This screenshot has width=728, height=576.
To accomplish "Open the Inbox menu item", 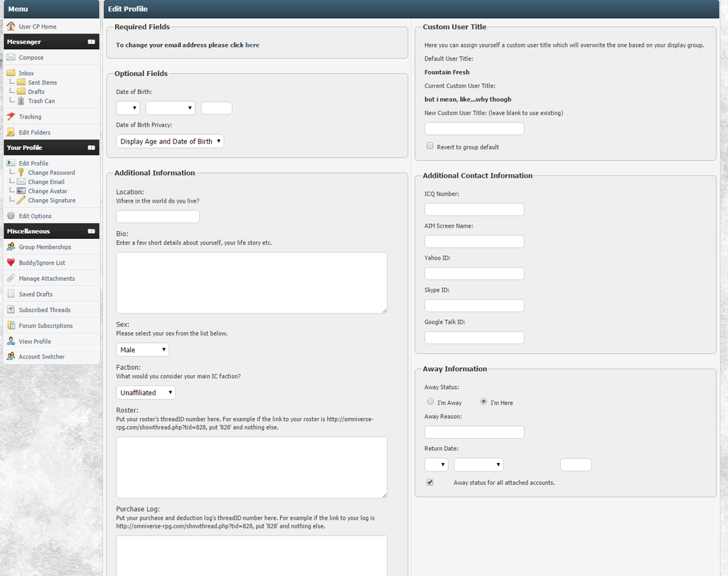I will (26, 73).
